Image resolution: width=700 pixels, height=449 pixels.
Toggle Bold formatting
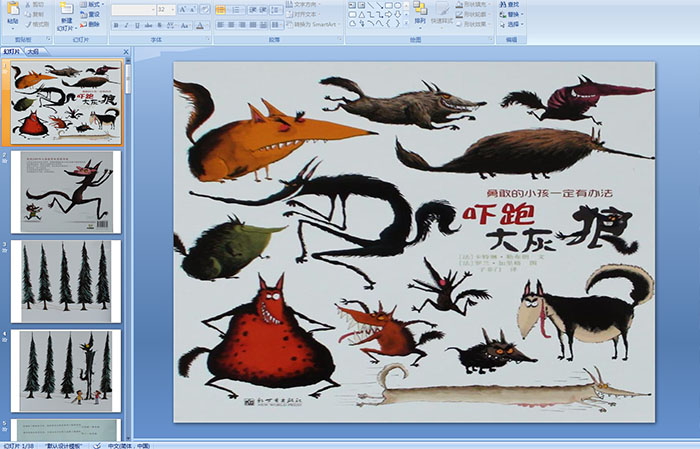pos(116,25)
